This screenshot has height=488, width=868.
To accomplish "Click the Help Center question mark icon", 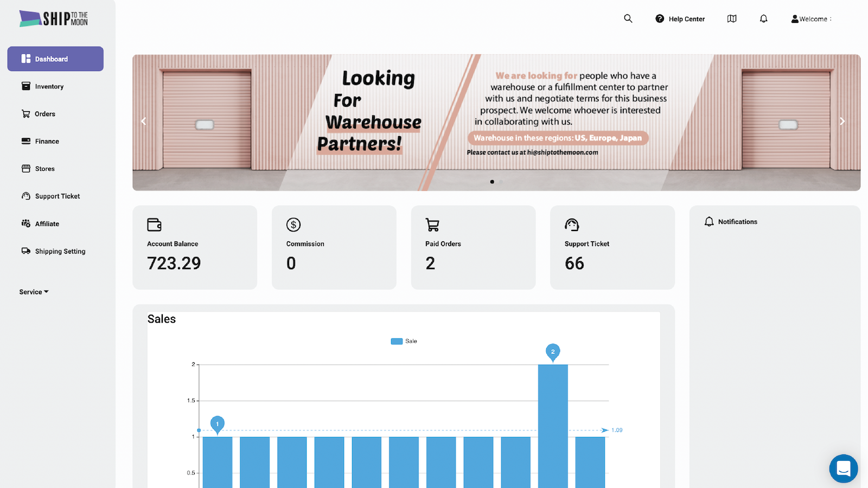I will [660, 18].
